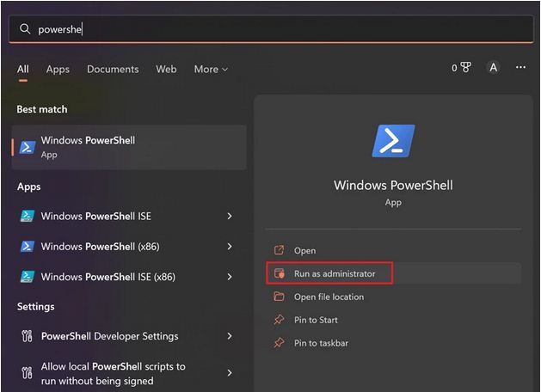The image size is (541, 392).
Task: Click the search magnifier icon
Action: tap(25, 28)
